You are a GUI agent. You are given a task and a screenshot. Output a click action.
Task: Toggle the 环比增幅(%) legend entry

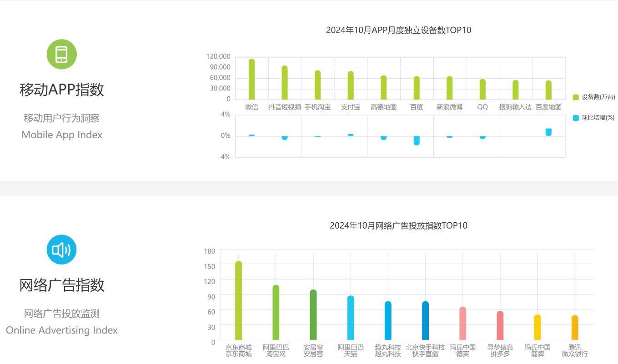point(593,118)
